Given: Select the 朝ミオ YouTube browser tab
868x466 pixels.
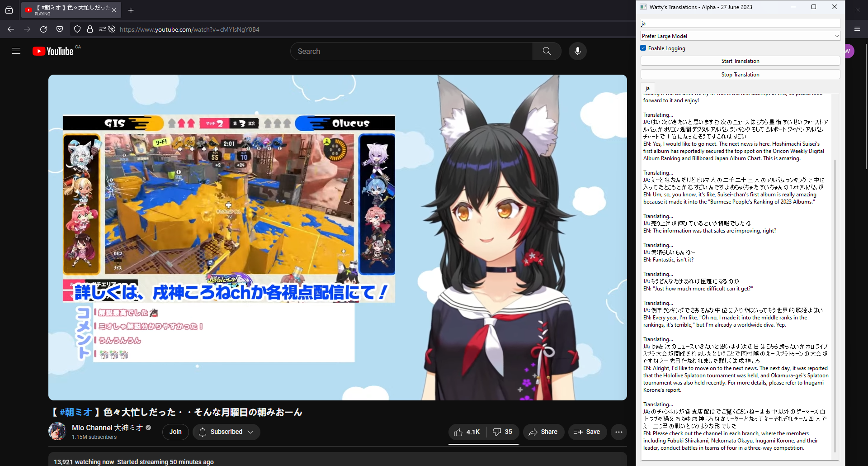Looking at the screenshot, I should [x=71, y=10].
